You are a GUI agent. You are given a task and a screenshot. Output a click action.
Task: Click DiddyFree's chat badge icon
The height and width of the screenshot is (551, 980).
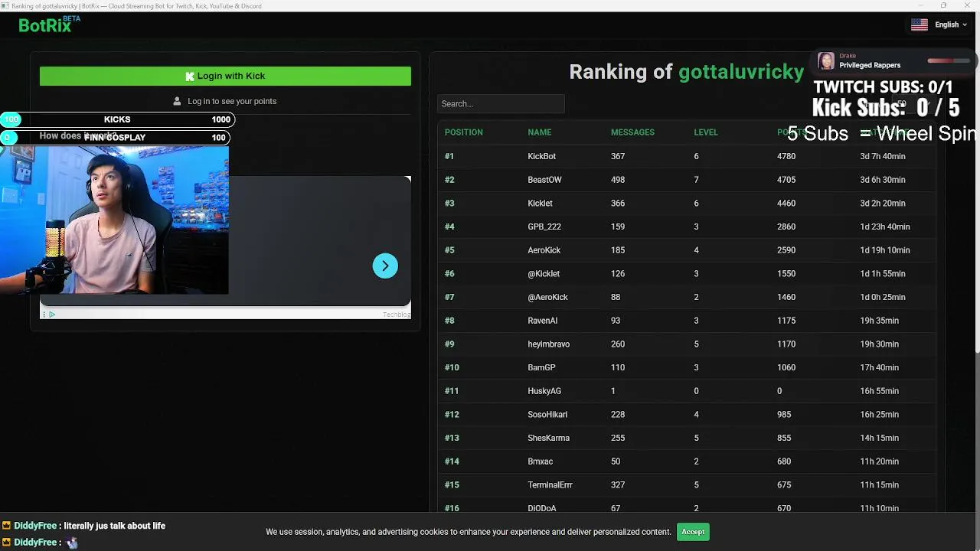(6, 526)
